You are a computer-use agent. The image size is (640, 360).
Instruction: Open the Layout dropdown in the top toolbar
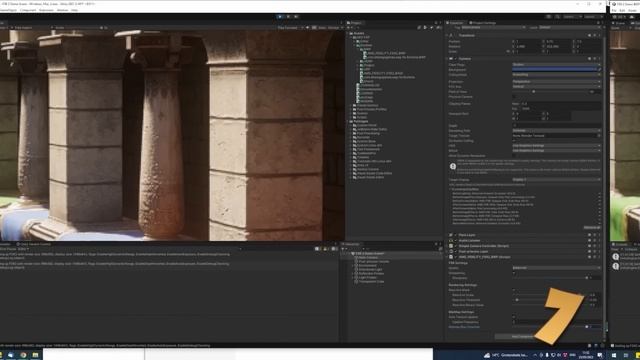click(x=592, y=17)
